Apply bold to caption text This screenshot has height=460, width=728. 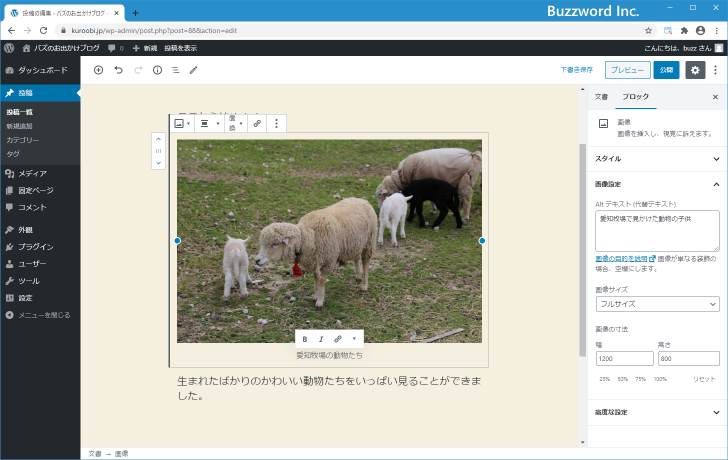click(305, 339)
